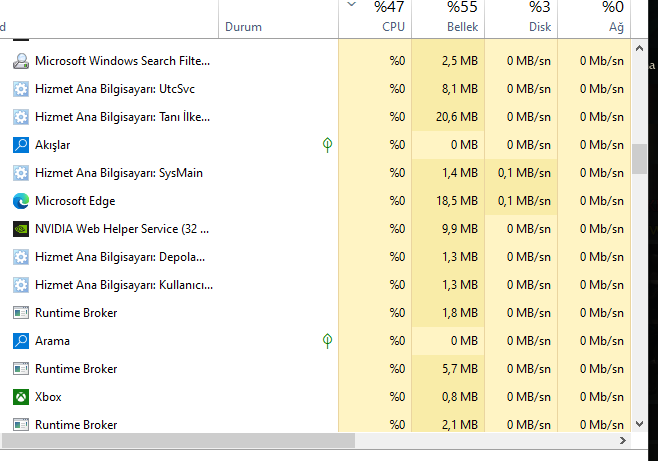Click the vertical scrollbar up arrow

(639, 48)
